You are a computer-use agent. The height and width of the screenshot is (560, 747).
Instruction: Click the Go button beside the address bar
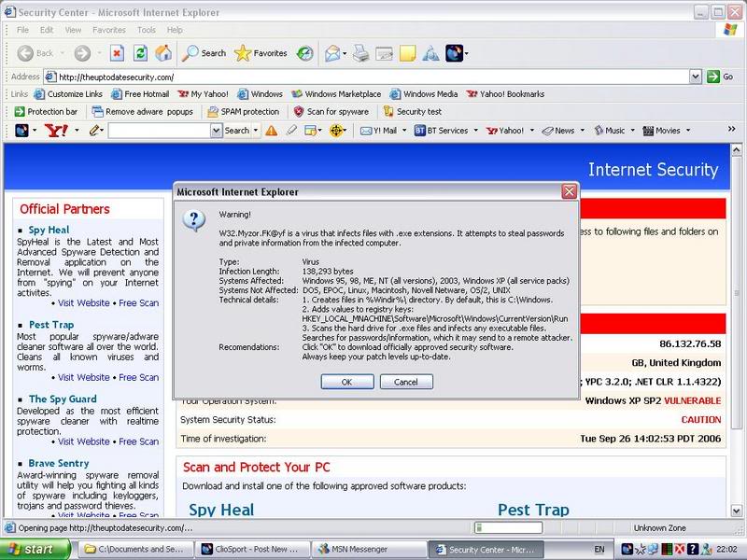tap(720, 77)
